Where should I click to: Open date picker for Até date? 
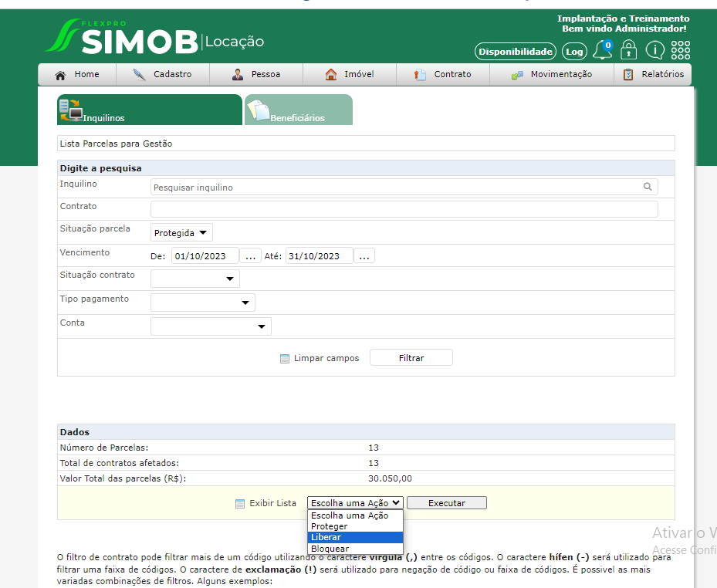pos(364,256)
